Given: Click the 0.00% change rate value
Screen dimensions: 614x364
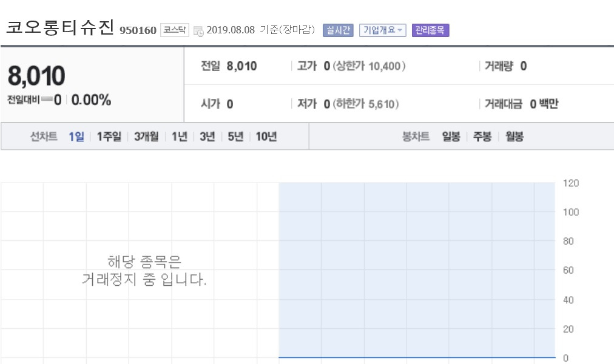Looking at the screenshot, I should pyautogui.click(x=91, y=100).
